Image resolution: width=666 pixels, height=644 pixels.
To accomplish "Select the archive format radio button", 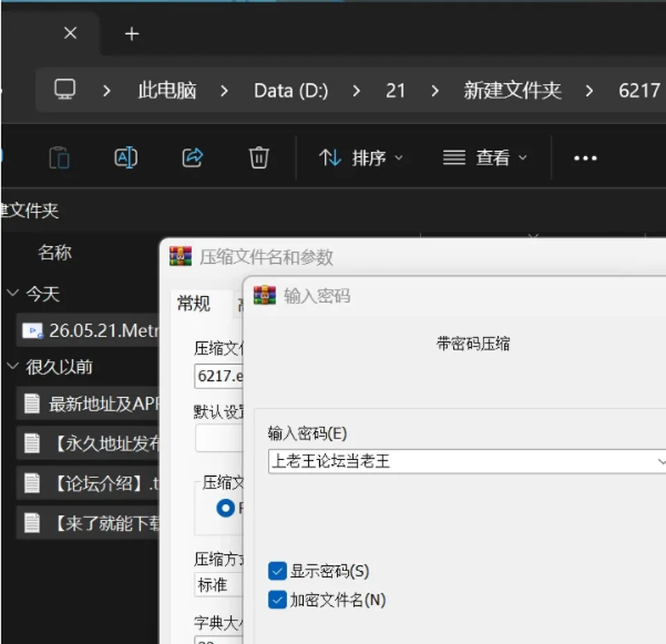I will click(x=225, y=508).
